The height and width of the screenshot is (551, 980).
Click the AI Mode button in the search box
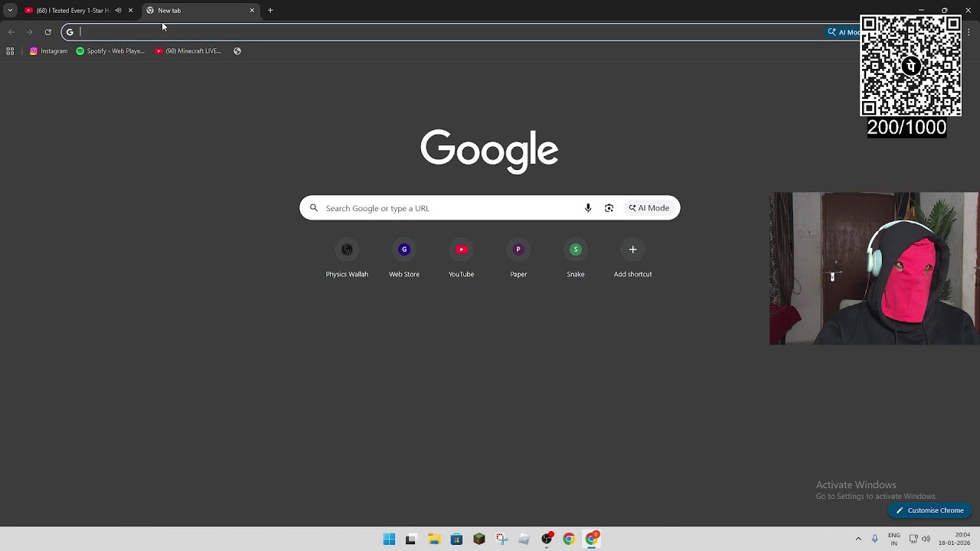pyautogui.click(x=649, y=208)
